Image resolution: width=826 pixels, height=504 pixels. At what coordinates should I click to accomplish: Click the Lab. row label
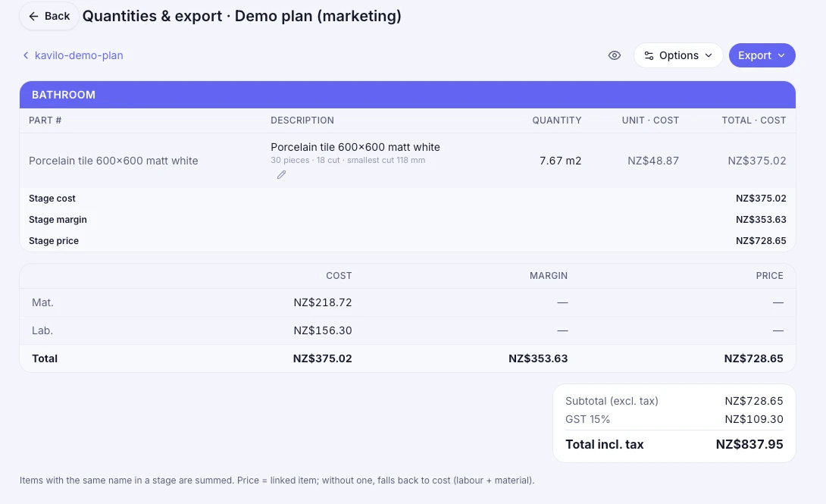tap(42, 330)
